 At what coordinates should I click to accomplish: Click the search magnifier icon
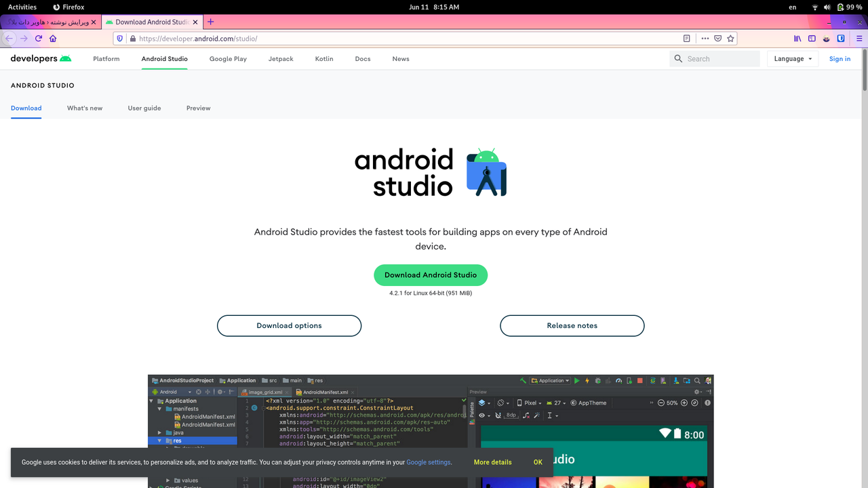tap(678, 59)
